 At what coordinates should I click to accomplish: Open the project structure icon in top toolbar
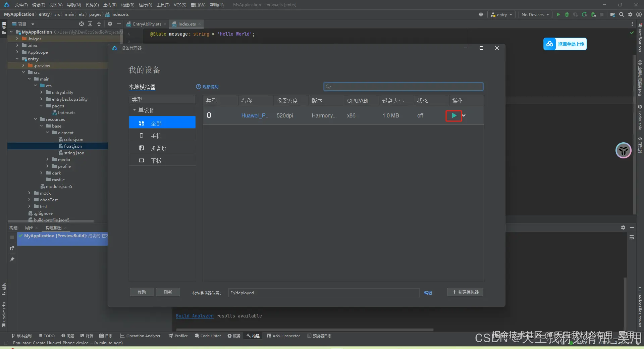[613, 14]
